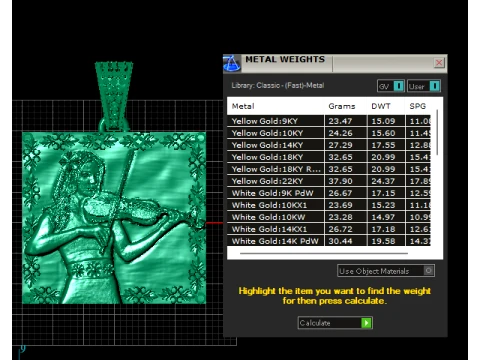Screen dimensions: 480x360
Task: Click the vertical scrollbar of metal list
Action: 437,132
